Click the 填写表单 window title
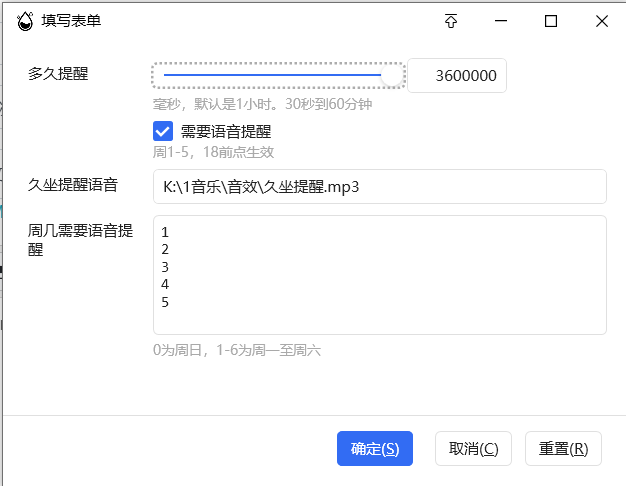This screenshot has width=626, height=486. pyautogui.click(x=71, y=20)
